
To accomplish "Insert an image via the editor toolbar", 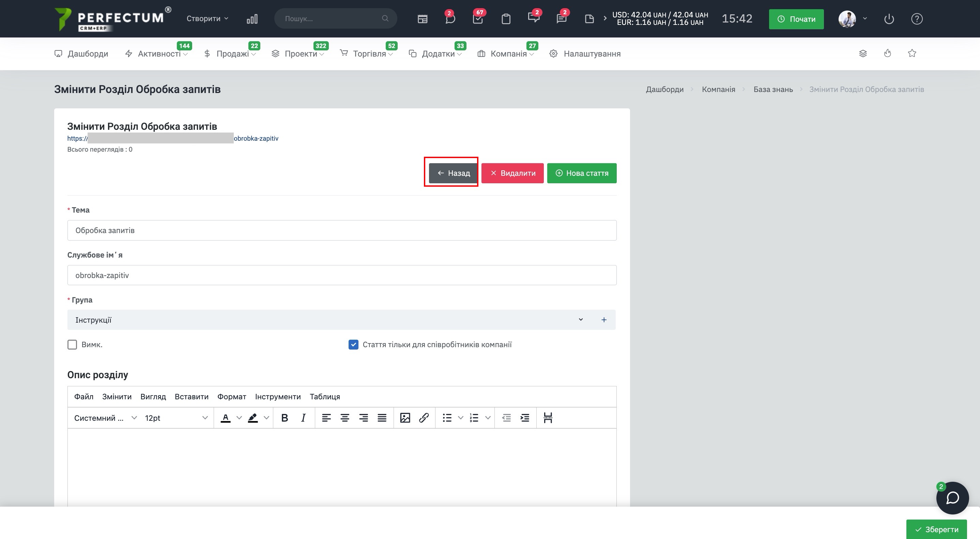I will (405, 418).
